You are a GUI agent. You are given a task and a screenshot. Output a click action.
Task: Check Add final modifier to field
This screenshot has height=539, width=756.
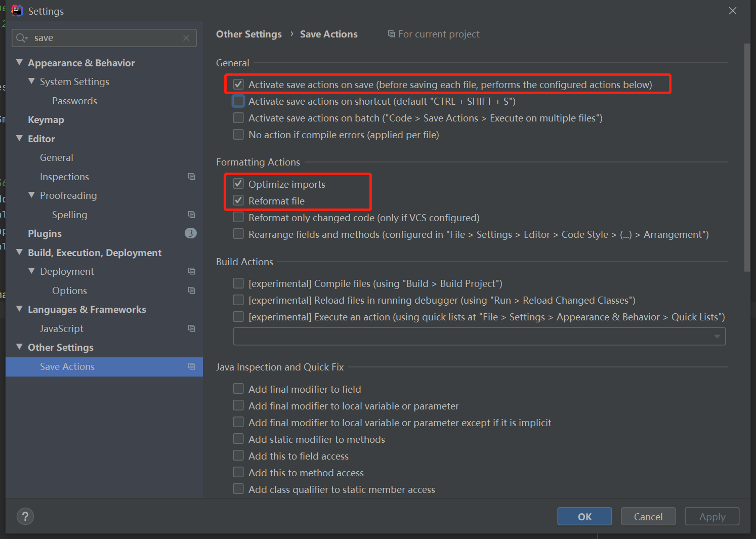(238, 389)
